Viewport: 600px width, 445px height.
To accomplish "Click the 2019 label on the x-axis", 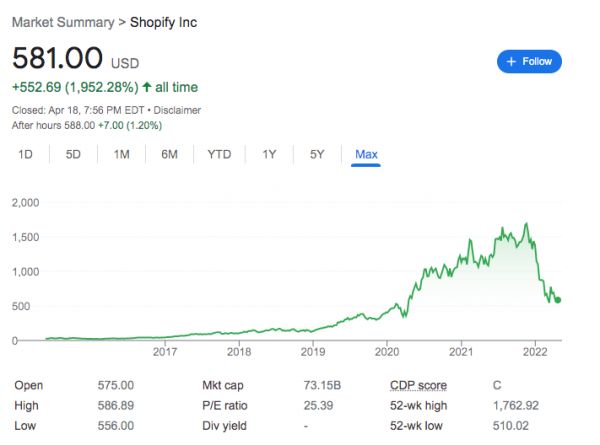I will point(313,352).
